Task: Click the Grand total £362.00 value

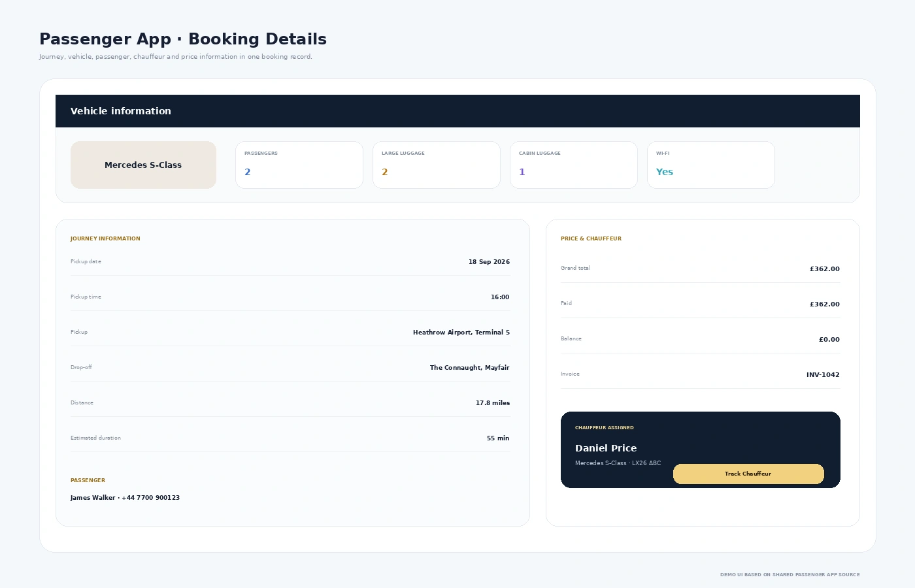Action: [825, 269]
